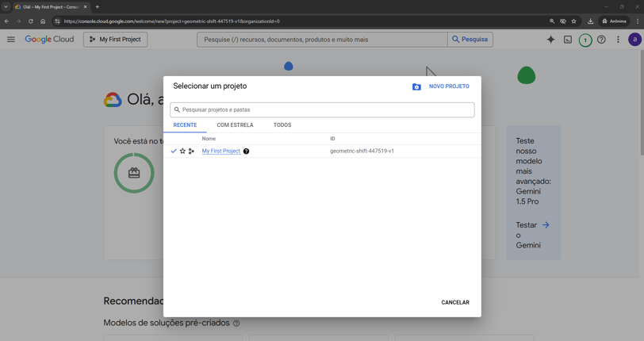The width and height of the screenshot is (644, 341).
Task: Open the green notifications counter badge
Action: 585,40
